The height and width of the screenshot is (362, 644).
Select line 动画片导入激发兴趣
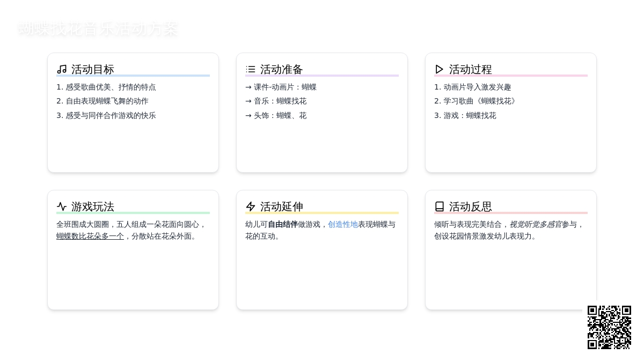coord(473,87)
